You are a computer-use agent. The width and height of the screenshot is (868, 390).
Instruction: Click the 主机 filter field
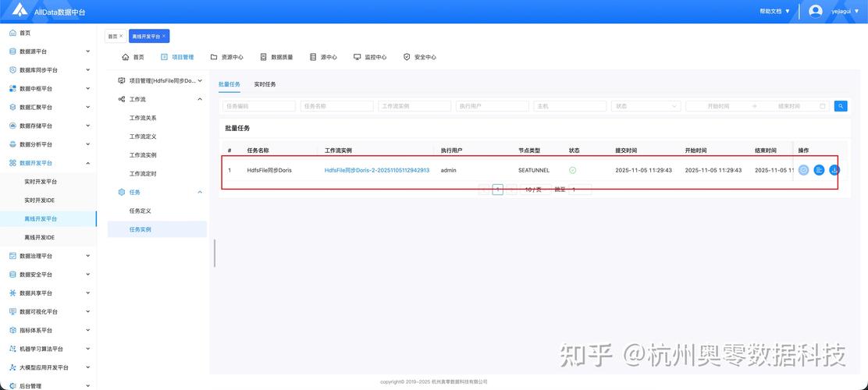[570, 105]
